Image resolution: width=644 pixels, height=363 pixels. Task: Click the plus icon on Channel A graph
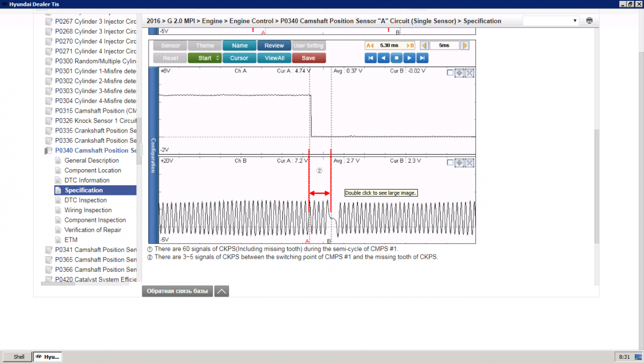coord(459,73)
